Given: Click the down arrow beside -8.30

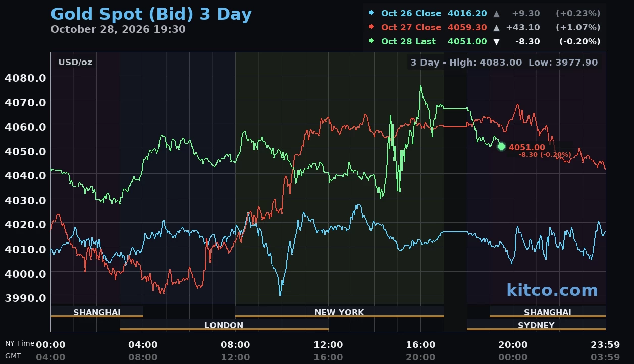Looking at the screenshot, I should (x=496, y=42).
